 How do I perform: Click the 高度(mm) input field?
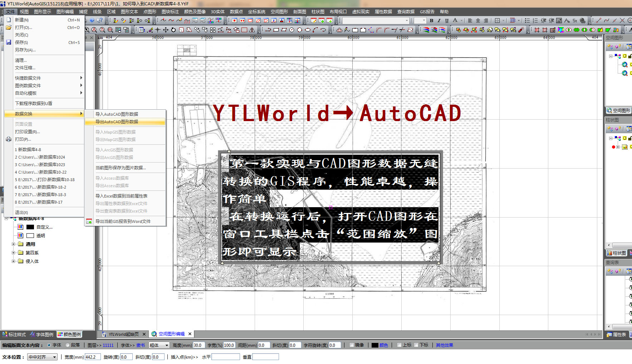point(198,345)
